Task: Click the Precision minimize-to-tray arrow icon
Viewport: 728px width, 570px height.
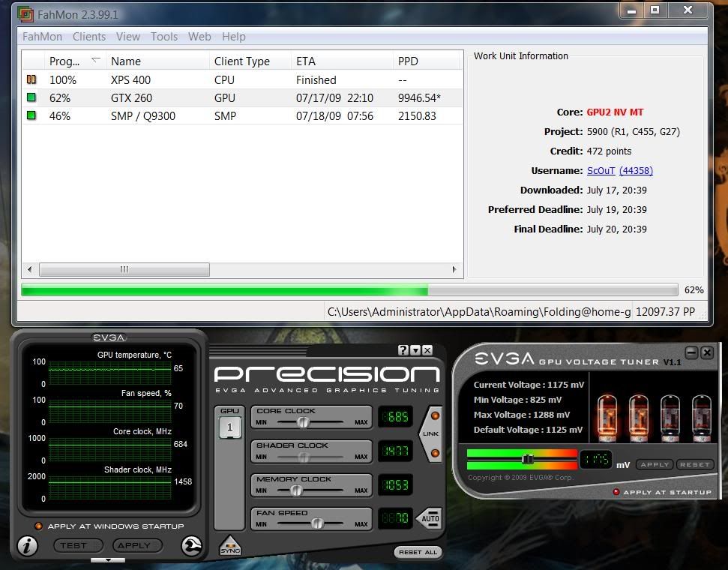Action: tap(415, 350)
